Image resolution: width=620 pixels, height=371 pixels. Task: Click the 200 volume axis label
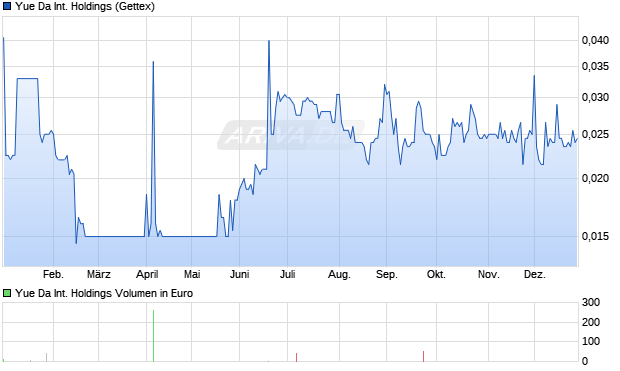click(x=591, y=322)
